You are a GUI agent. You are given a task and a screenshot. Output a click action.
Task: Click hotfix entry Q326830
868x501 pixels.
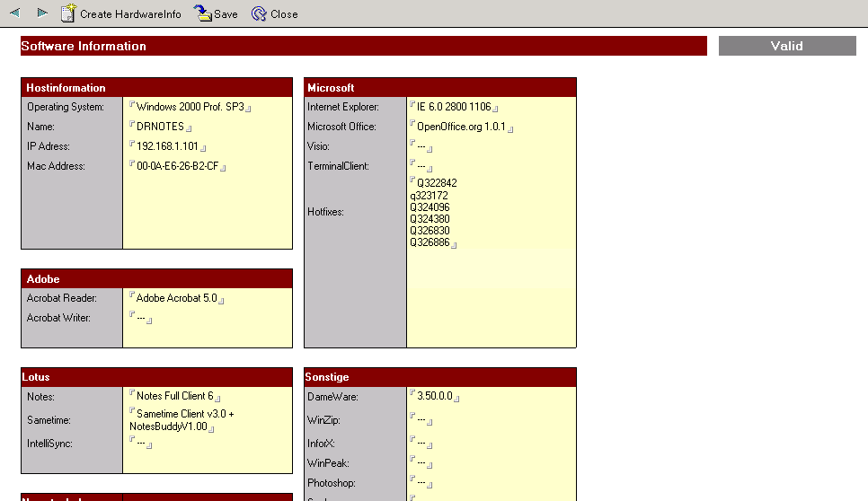(x=430, y=231)
